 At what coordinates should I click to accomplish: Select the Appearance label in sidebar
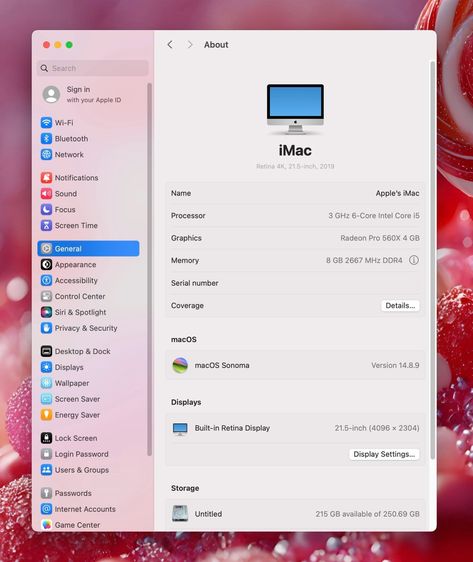point(75,265)
